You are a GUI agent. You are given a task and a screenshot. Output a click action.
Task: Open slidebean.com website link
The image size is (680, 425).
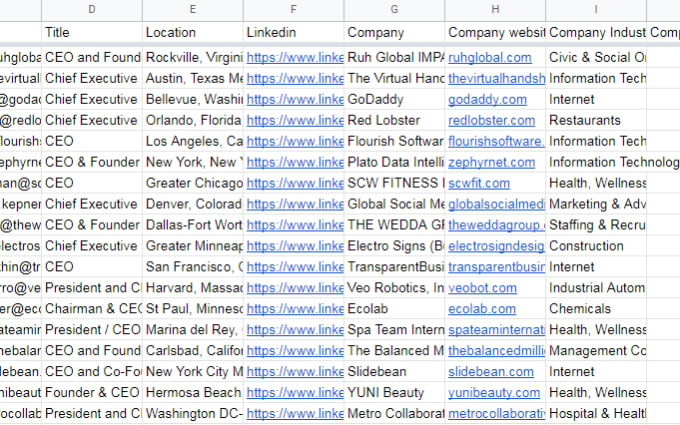(491, 372)
